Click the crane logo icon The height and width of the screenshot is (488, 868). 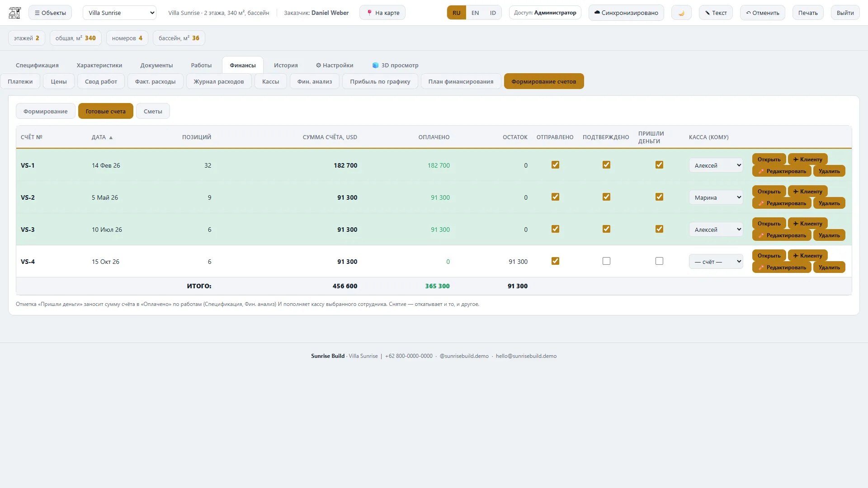click(15, 13)
